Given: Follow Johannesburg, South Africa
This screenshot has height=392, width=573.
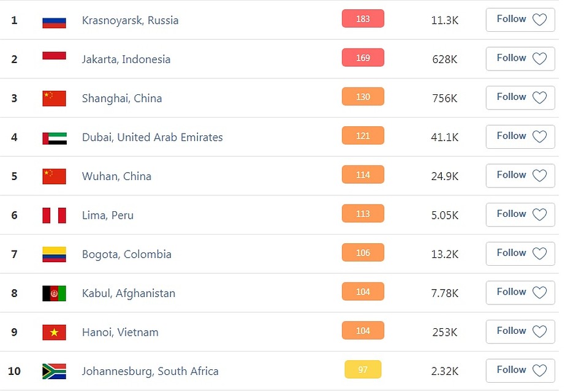Looking at the screenshot, I should [x=520, y=371].
